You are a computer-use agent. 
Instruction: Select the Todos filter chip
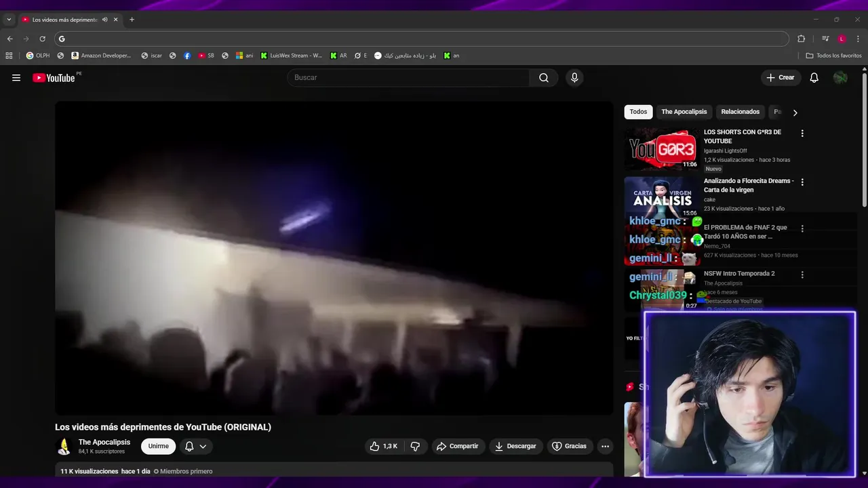638,112
